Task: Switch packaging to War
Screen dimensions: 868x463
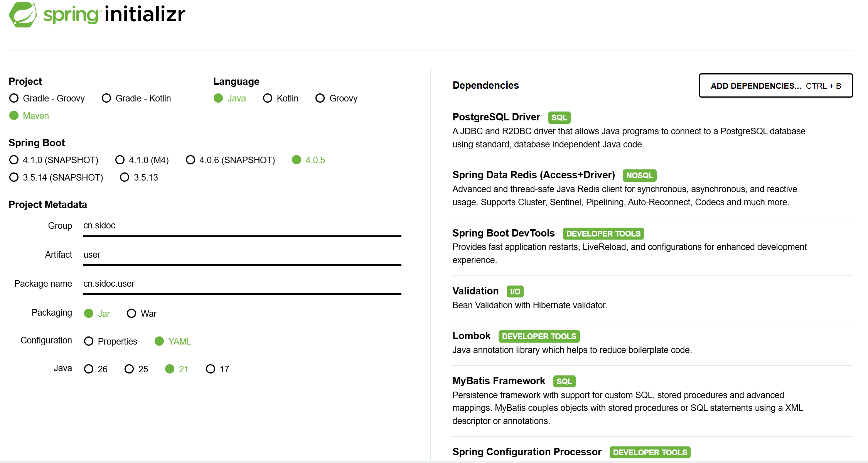Action: point(131,313)
